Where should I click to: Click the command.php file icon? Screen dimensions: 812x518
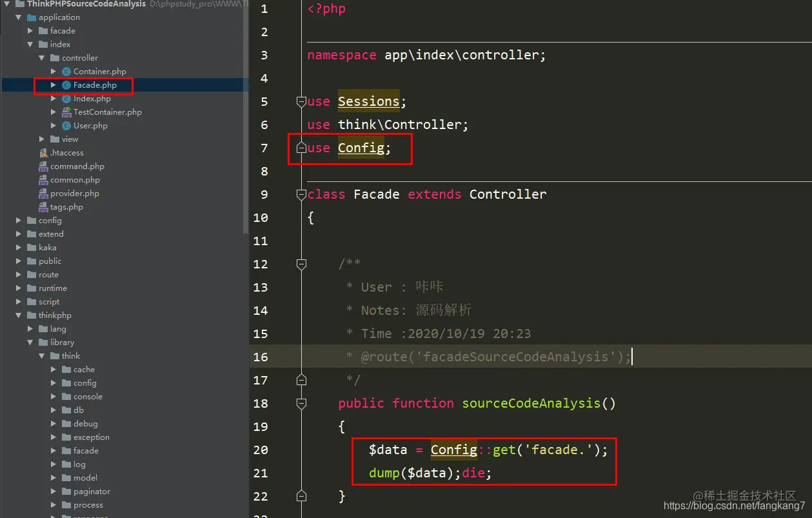point(43,166)
